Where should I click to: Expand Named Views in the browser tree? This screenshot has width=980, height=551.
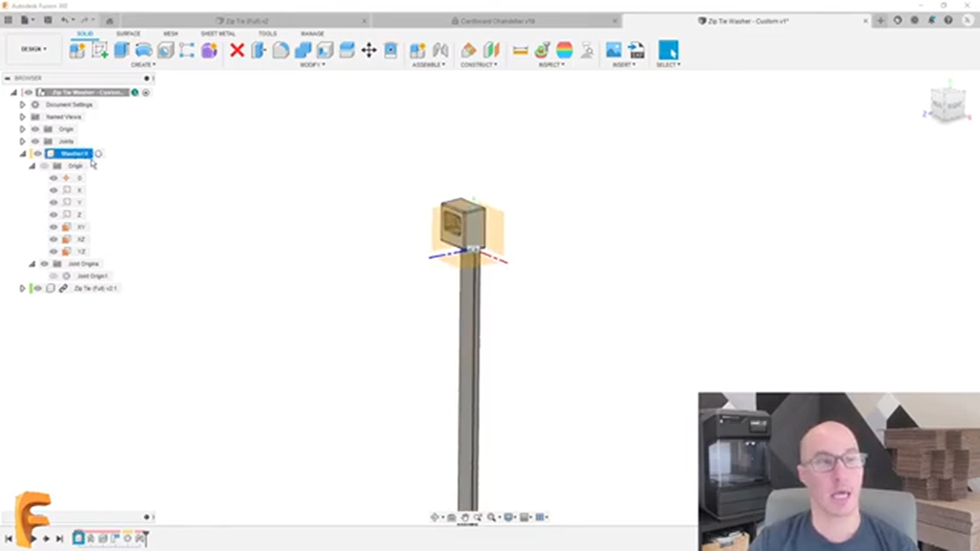point(22,117)
